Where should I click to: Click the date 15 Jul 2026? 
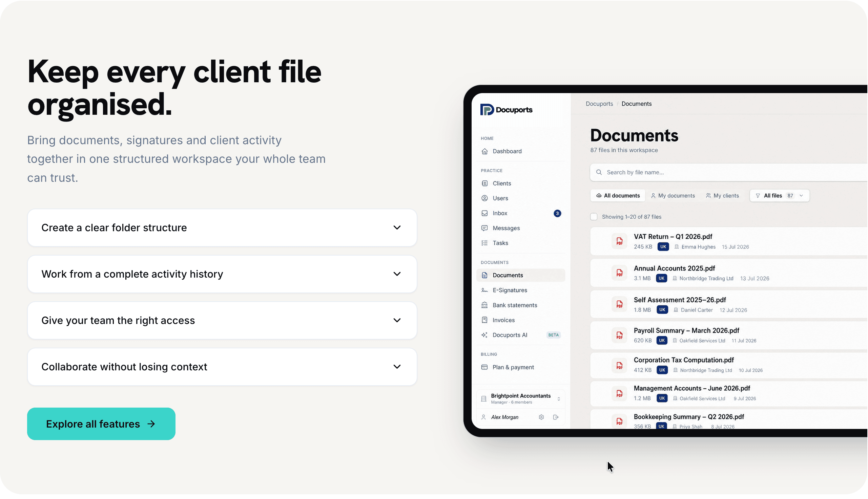[736, 247]
